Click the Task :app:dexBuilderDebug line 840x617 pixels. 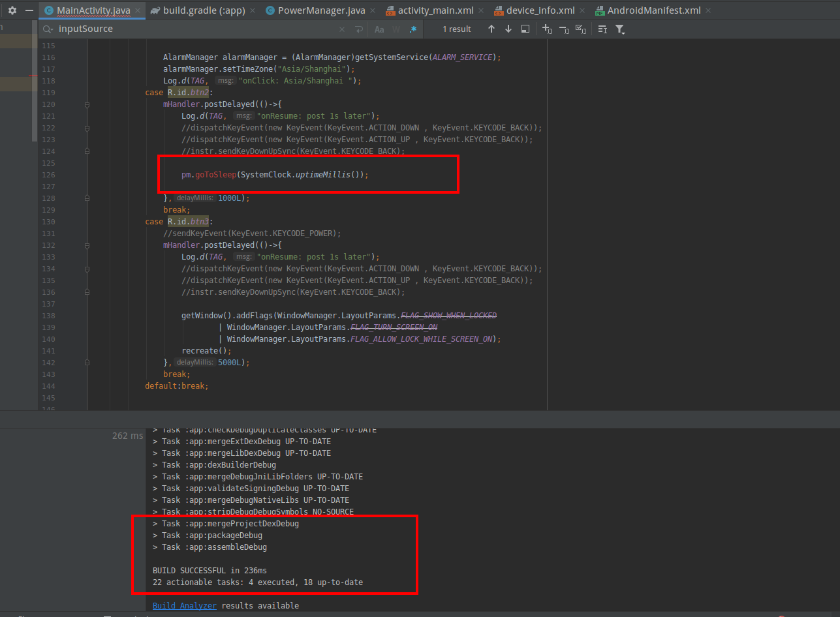point(214,465)
